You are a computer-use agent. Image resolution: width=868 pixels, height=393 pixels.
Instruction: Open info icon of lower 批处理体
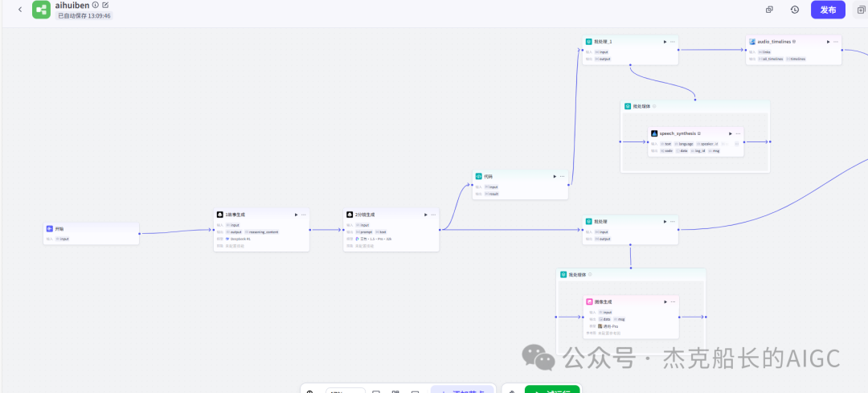click(590, 275)
